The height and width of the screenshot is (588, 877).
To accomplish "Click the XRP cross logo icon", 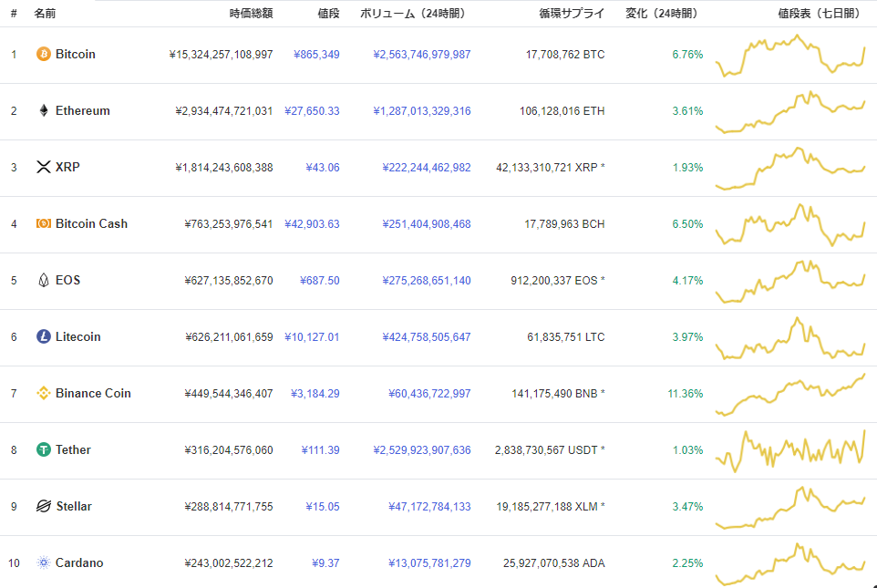I will (43, 167).
